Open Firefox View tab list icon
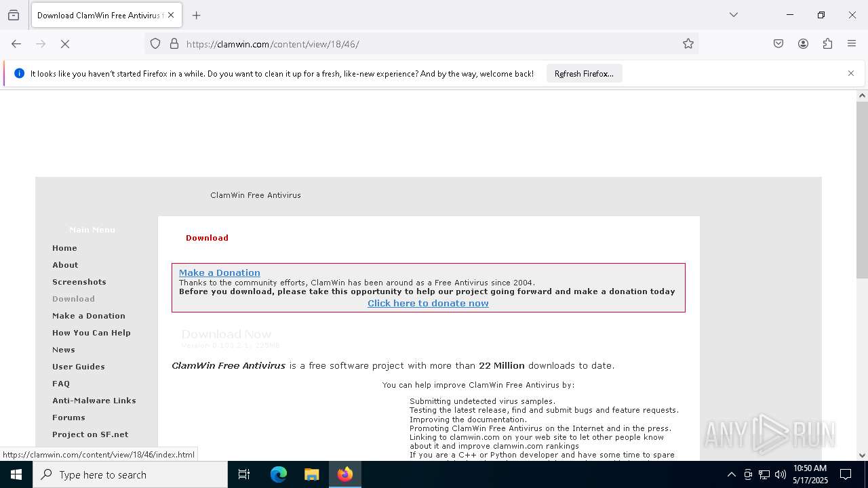The width and height of the screenshot is (868, 488). 14,15
